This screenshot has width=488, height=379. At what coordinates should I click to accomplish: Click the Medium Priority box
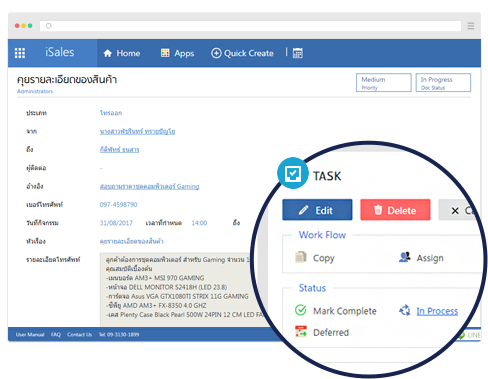(x=384, y=83)
